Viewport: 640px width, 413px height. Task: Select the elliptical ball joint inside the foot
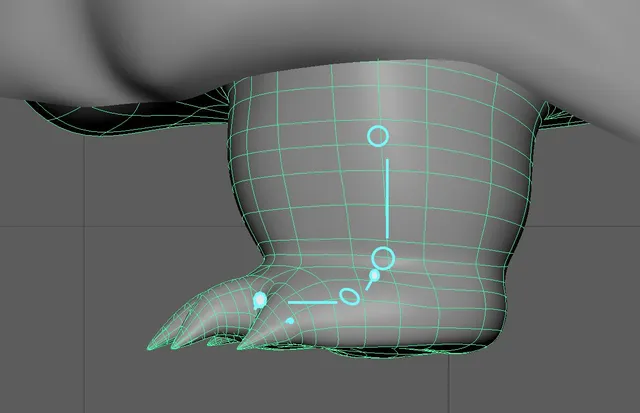pyautogui.click(x=349, y=296)
